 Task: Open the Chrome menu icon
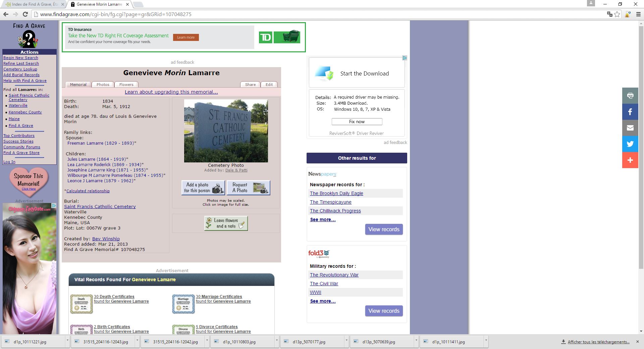pyautogui.click(x=638, y=14)
